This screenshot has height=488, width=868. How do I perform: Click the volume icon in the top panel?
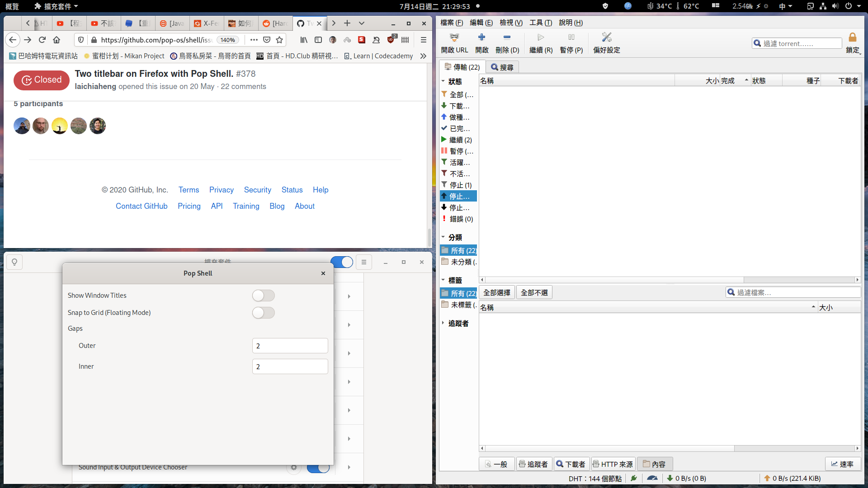coord(835,6)
